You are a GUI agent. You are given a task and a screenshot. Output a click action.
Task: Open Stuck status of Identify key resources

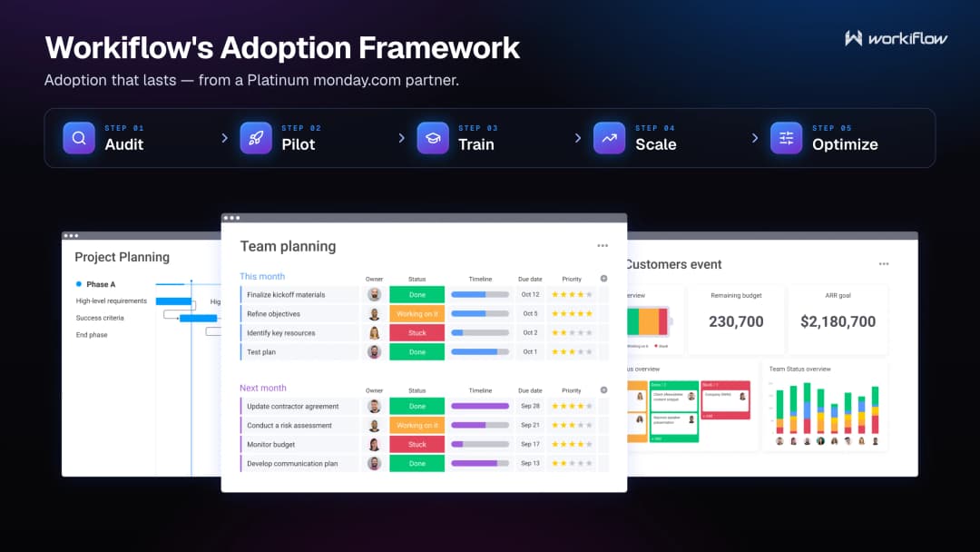pos(416,332)
